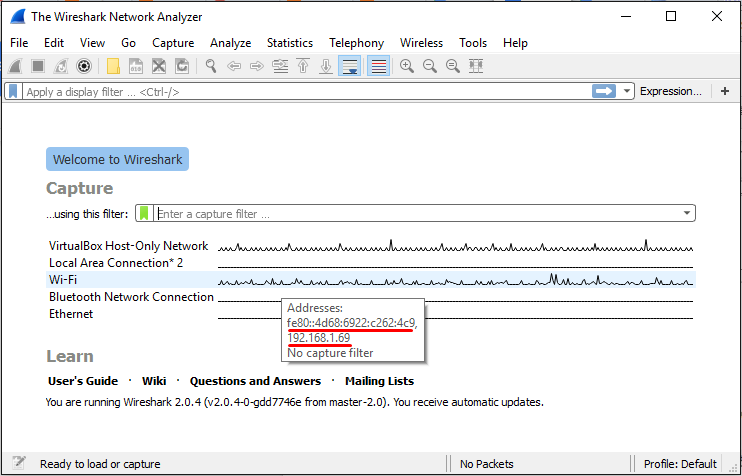
Task: Add a filter button with the plus sign
Action: (x=725, y=91)
